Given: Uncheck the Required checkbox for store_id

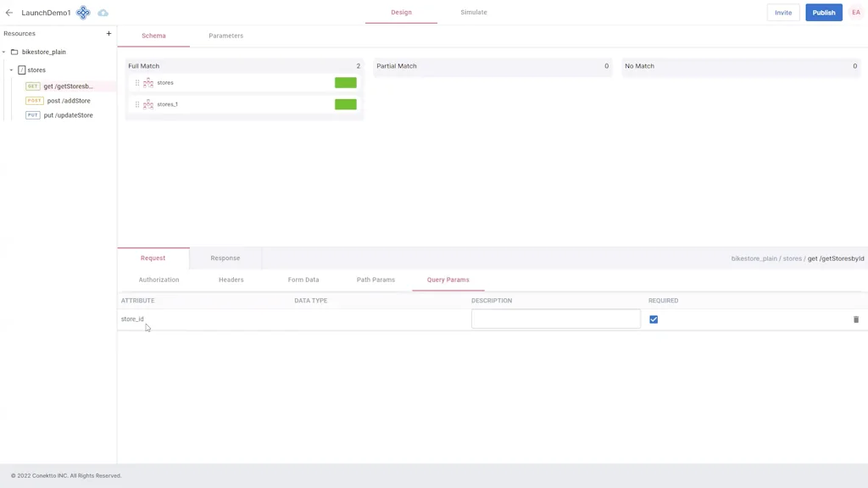Looking at the screenshot, I should click(x=654, y=319).
